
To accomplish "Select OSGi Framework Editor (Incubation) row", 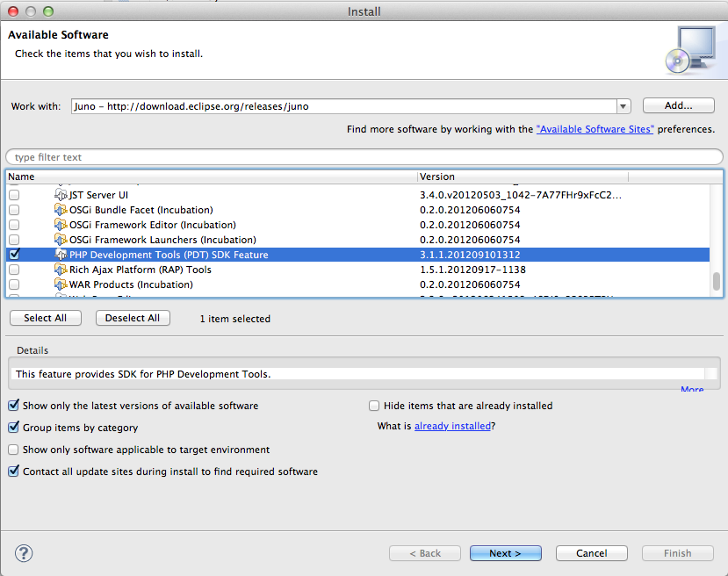I will coord(357,225).
